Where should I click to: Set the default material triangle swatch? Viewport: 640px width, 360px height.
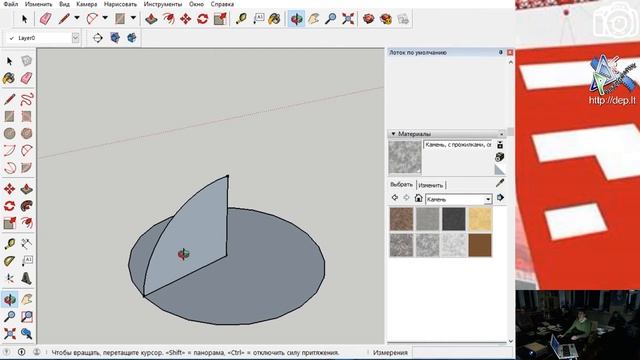point(500,169)
